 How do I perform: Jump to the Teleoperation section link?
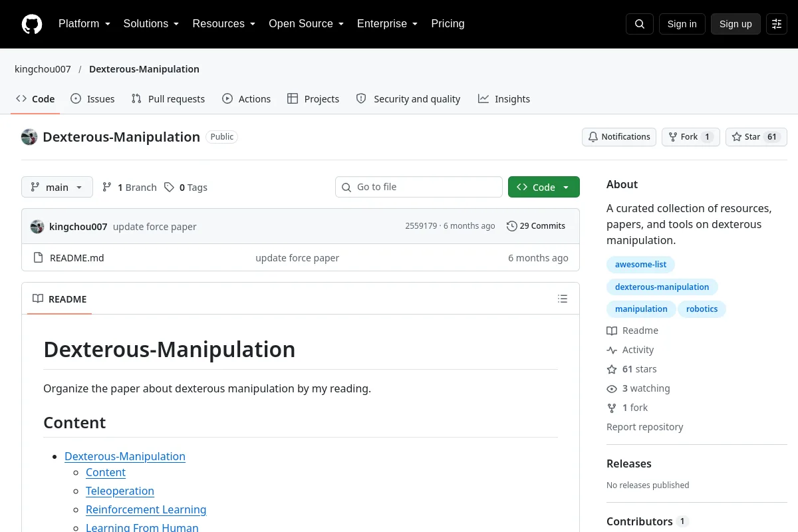coord(120,491)
